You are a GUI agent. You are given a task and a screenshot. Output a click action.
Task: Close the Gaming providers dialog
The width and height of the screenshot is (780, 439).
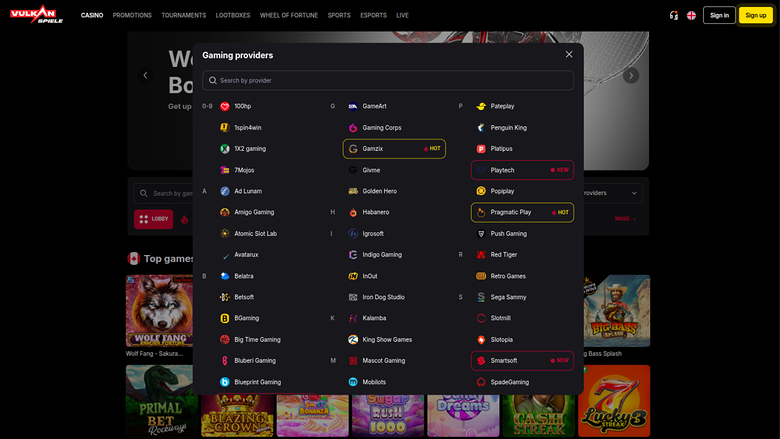pyautogui.click(x=569, y=55)
